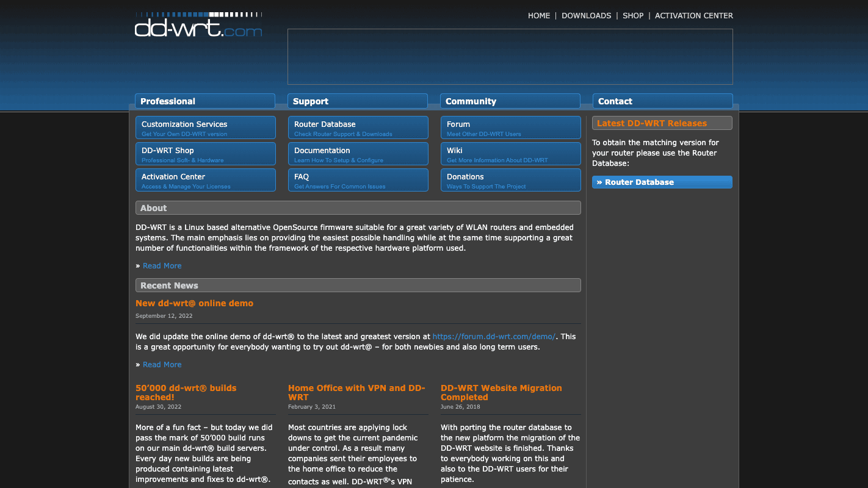
Task: Click the date 'February 3, 2021'
Action: pos(312,407)
